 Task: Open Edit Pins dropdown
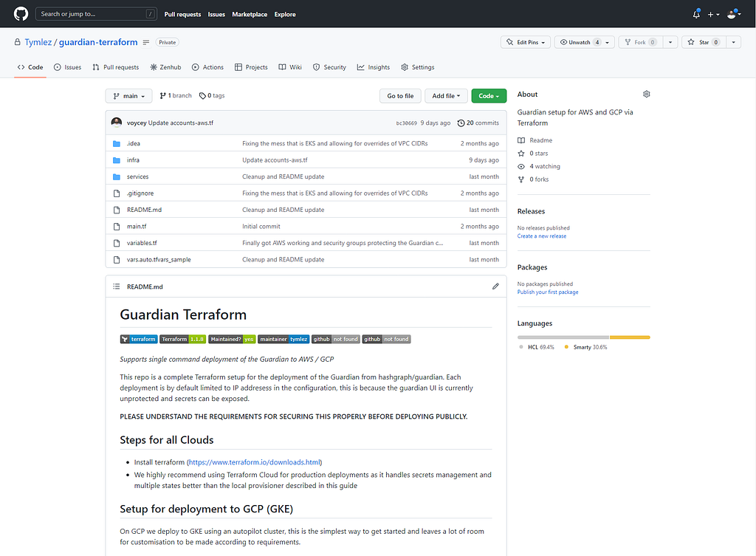pos(526,42)
